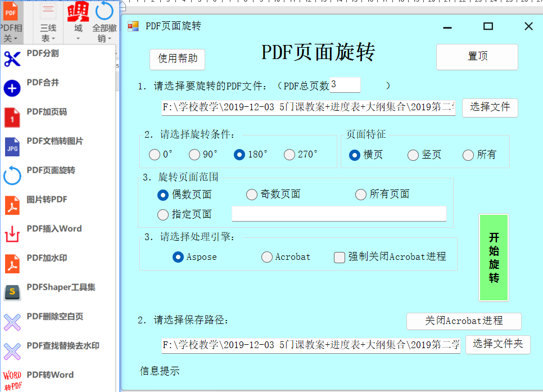Click the PDF页面旋转 window title icon
543x392 pixels.
(133, 26)
